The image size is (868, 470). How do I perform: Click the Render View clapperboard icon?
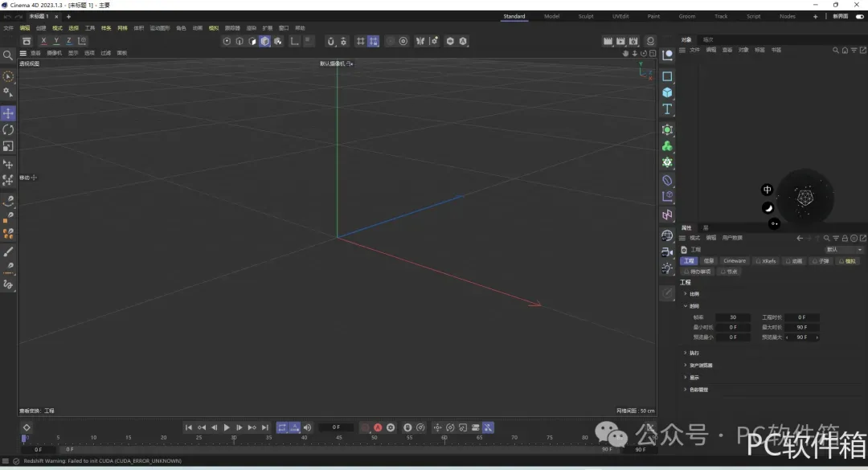point(608,41)
